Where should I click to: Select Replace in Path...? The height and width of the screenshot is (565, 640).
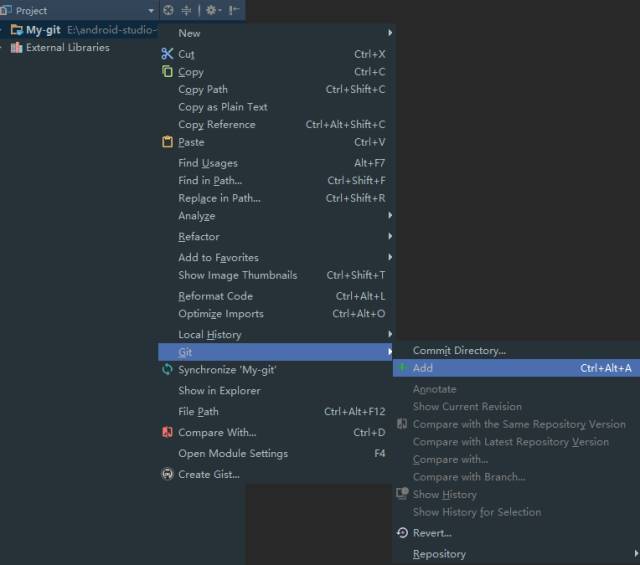pyautogui.click(x=276, y=198)
